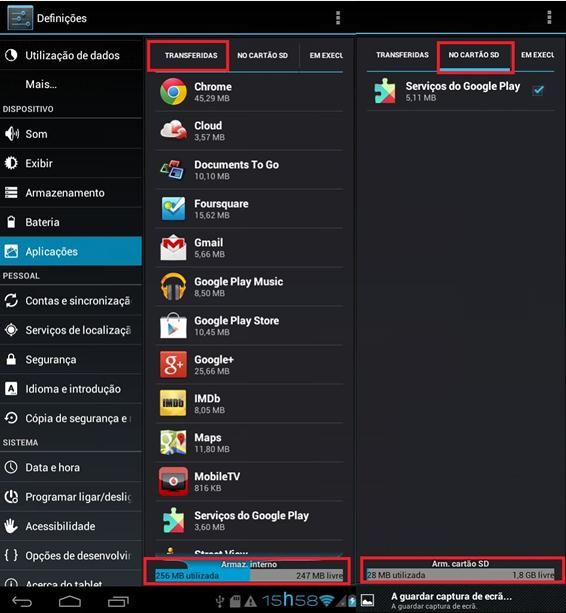Image resolution: width=566 pixels, height=613 pixels.
Task: Switch to No Cartão SD tab in middle panel
Action: (x=263, y=56)
